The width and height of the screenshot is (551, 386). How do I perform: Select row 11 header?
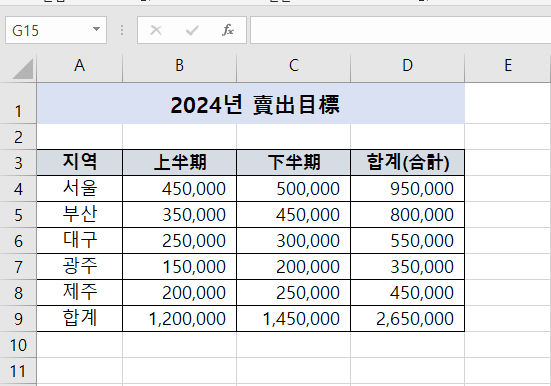(18, 371)
